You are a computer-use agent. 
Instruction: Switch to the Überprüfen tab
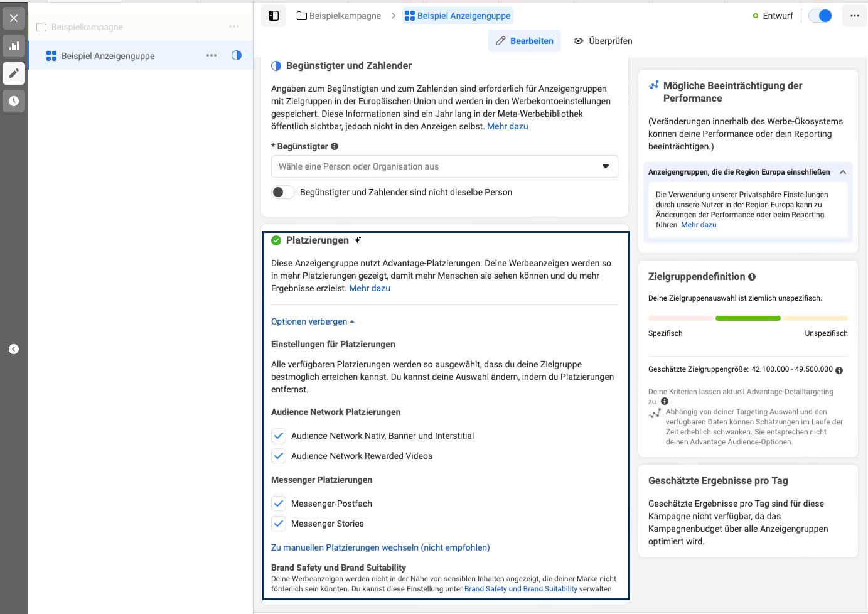[x=601, y=40]
